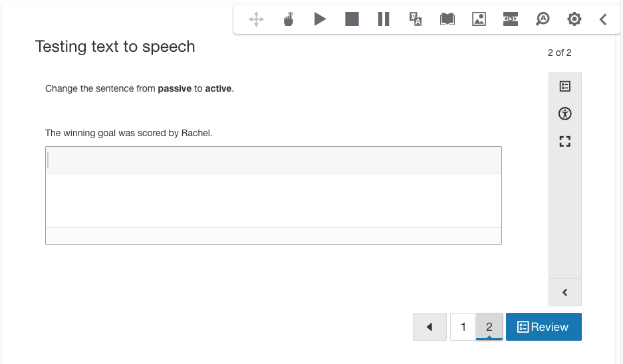Open the picture dictionary icon
The width and height of the screenshot is (623, 364).
coord(479,19)
